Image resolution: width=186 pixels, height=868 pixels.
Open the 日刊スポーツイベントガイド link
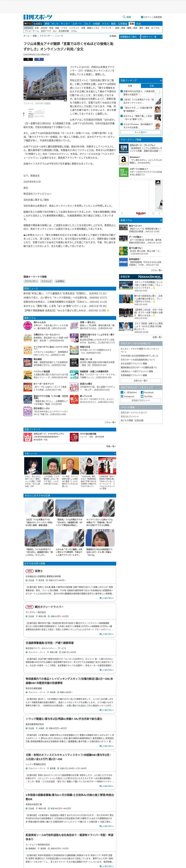pyautogui.click(x=134, y=413)
